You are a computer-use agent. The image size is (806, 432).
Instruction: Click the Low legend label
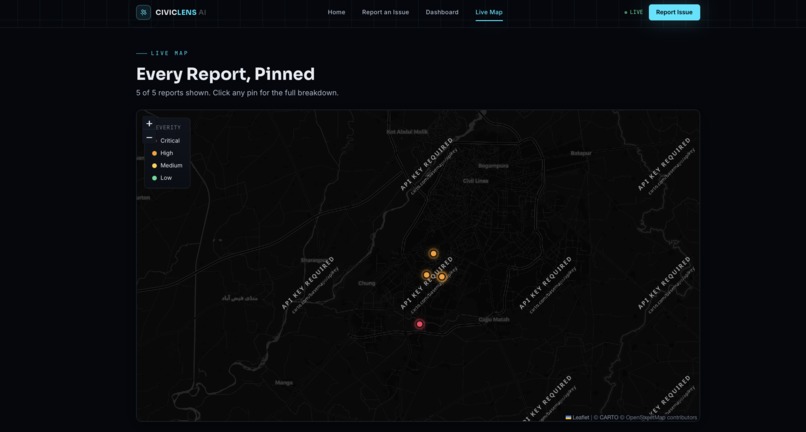(x=166, y=178)
